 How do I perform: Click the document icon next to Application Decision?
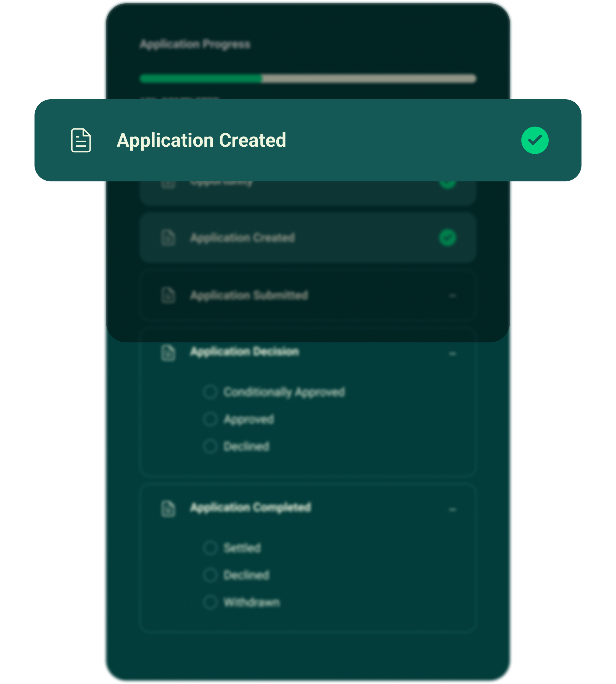168,353
